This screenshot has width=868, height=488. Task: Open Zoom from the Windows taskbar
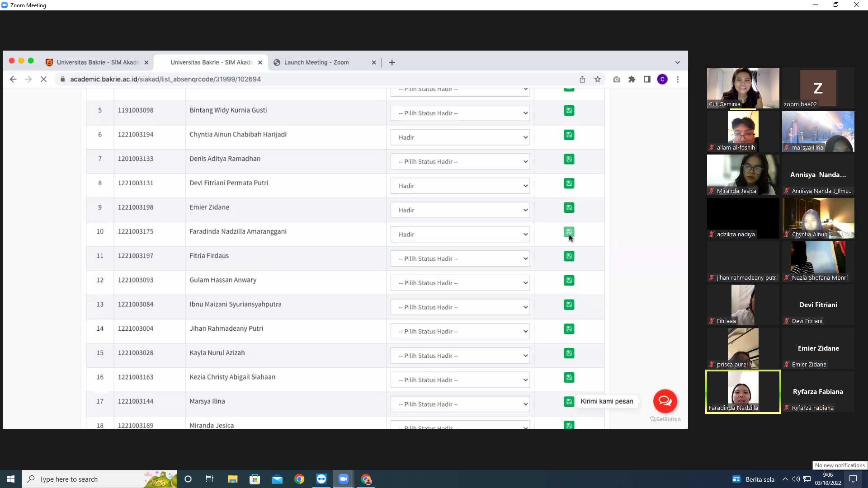coord(344,479)
